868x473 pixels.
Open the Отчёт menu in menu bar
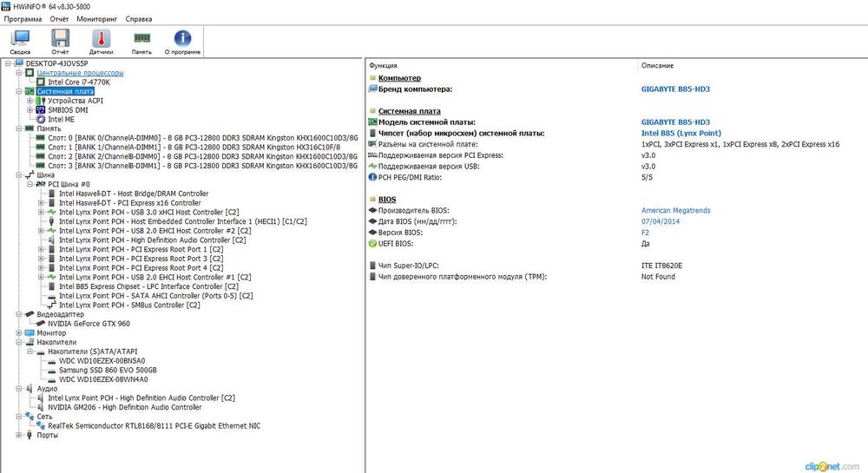59,19
